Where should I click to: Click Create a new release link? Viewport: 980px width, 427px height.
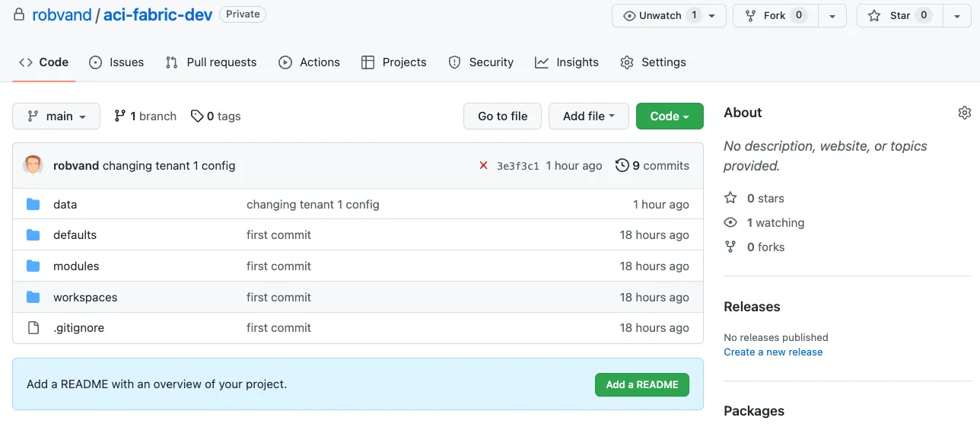point(773,352)
